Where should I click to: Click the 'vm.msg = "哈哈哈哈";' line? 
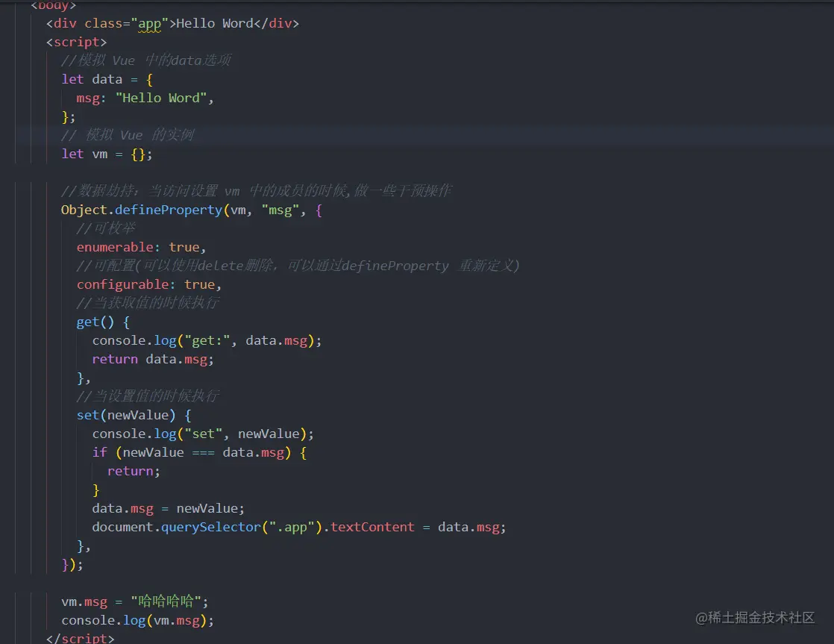135,601
